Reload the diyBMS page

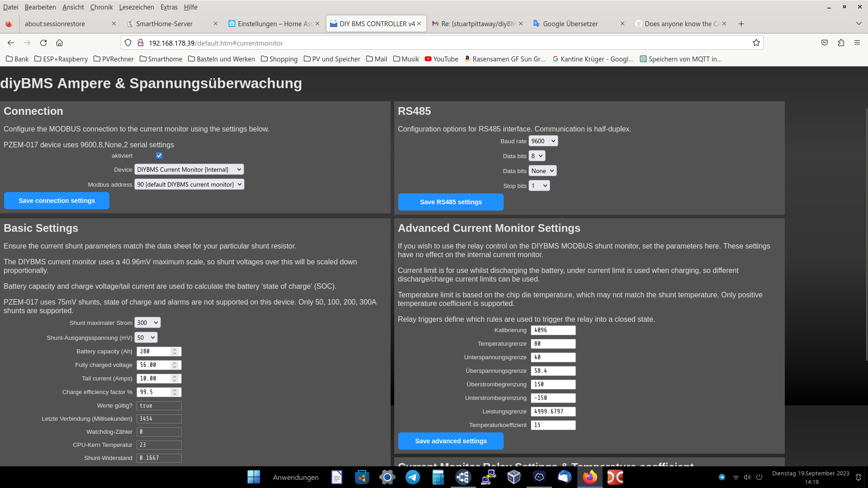click(x=43, y=42)
